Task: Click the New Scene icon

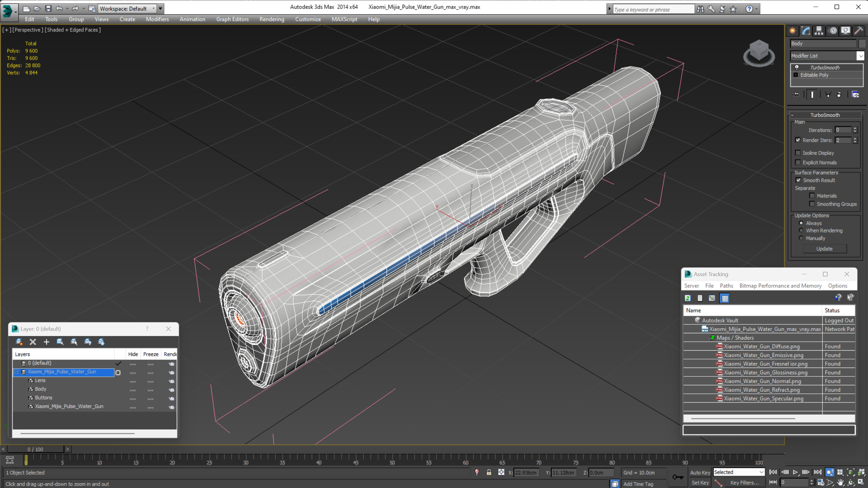Action: (26, 9)
